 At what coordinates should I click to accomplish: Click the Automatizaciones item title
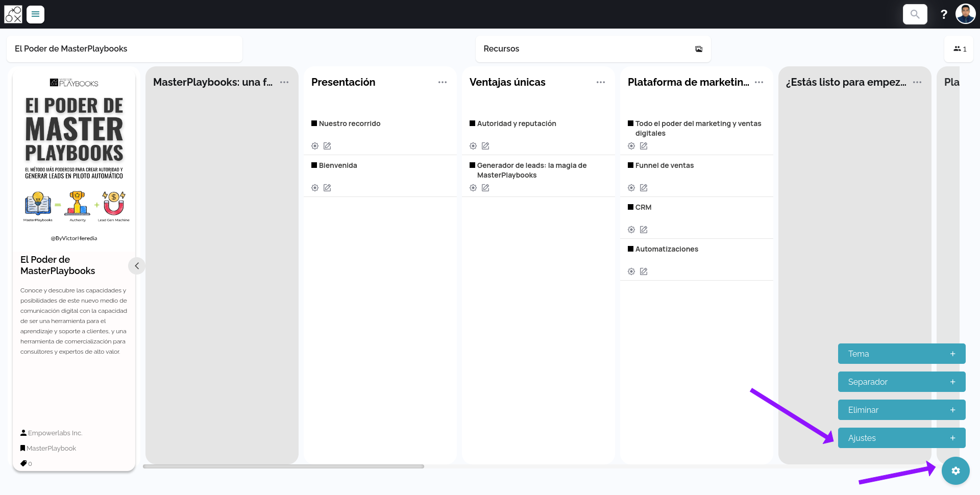click(x=667, y=249)
